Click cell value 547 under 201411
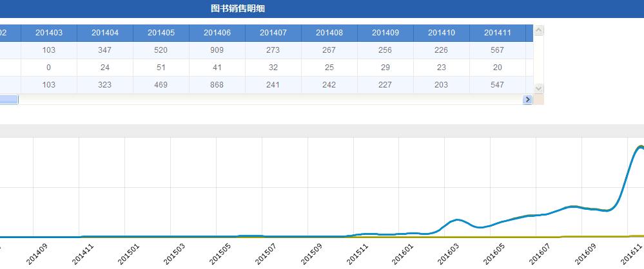Image resolution: width=644 pixels, height=269 pixels. coord(498,85)
